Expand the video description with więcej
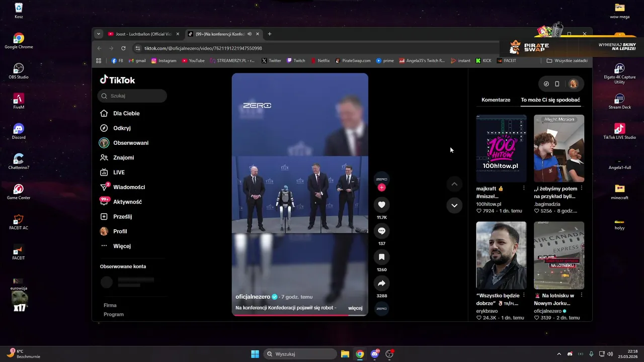The height and width of the screenshot is (362, 644). pyautogui.click(x=355, y=308)
